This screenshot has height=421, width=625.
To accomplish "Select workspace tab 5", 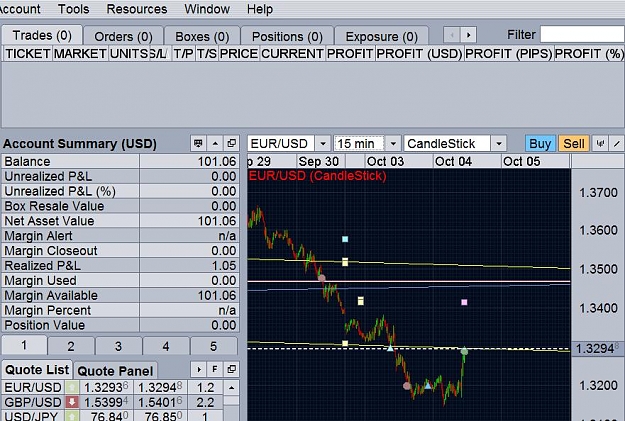I will click(x=214, y=346).
